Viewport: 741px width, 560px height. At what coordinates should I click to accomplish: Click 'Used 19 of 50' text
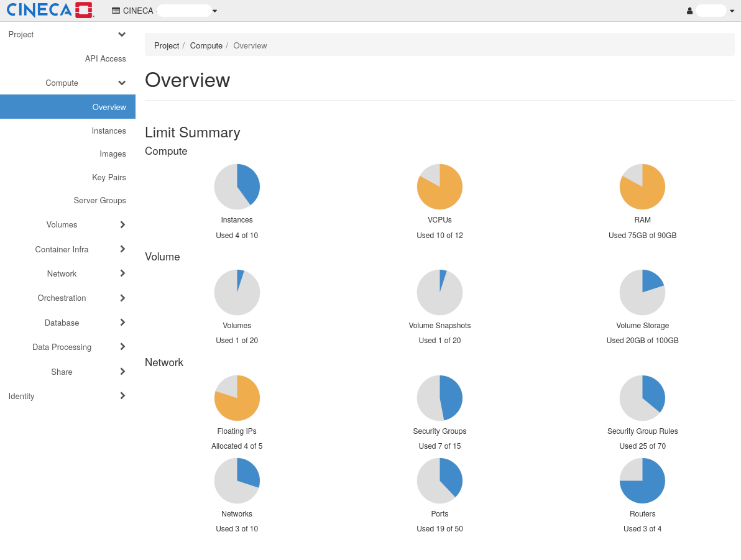coord(440,529)
